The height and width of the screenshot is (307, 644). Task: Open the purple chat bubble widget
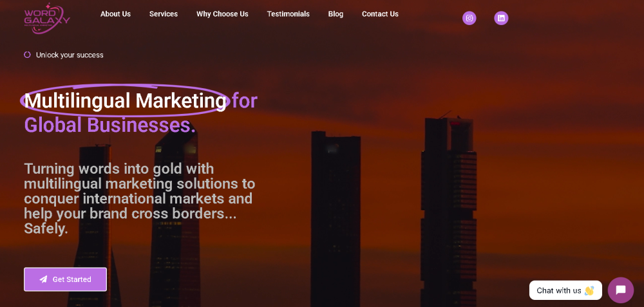click(621, 290)
